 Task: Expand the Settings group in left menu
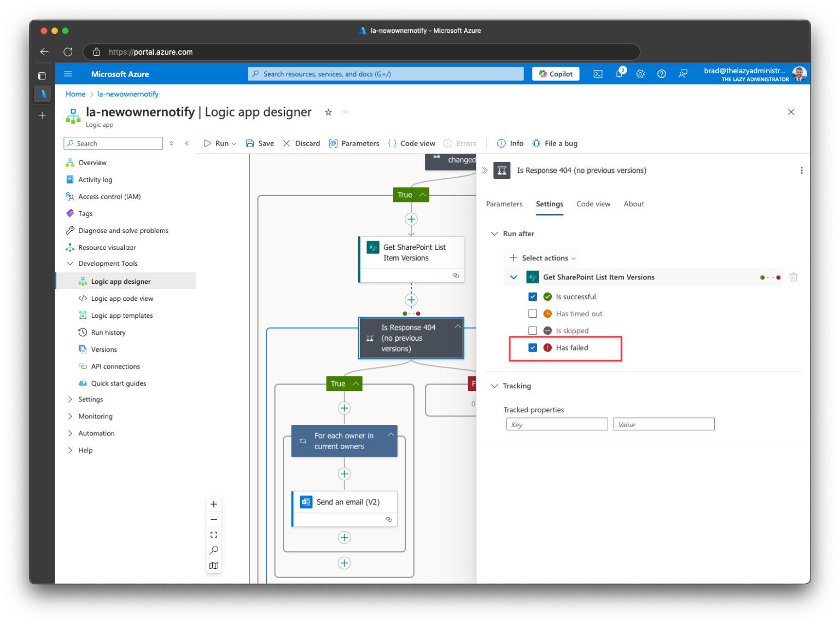coord(70,399)
